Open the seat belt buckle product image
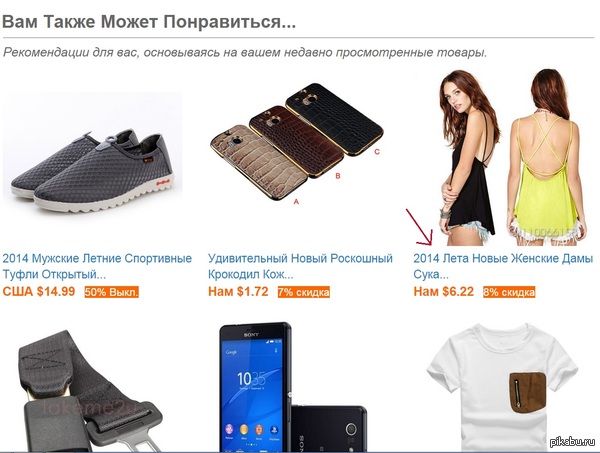Viewport: 600px width, 453px height. [x=91, y=391]
